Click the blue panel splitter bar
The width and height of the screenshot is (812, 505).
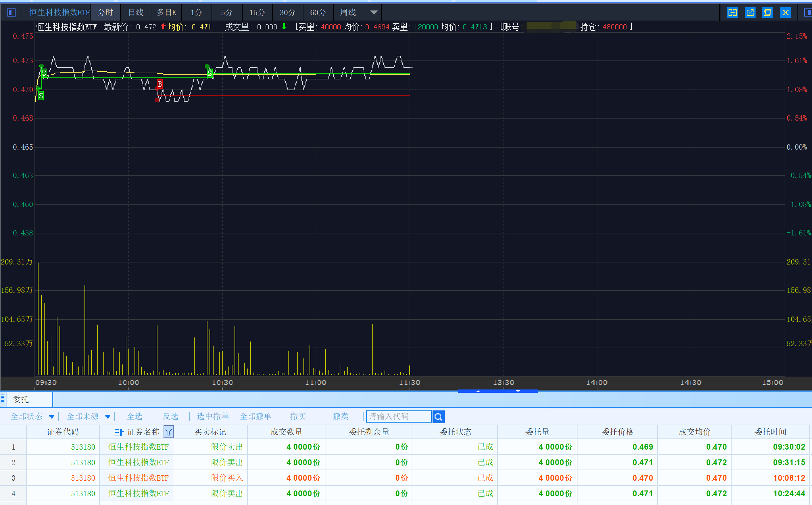click(x=498, y=391)
